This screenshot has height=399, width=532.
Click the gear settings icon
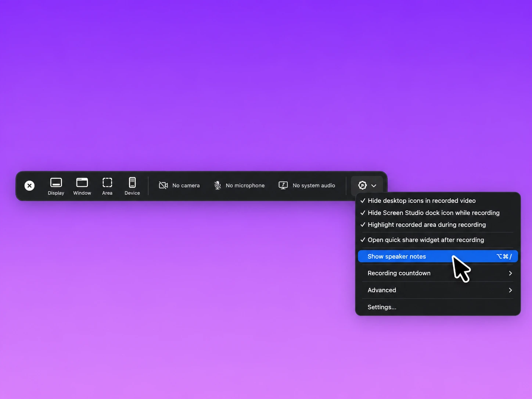tap(362, 186)
